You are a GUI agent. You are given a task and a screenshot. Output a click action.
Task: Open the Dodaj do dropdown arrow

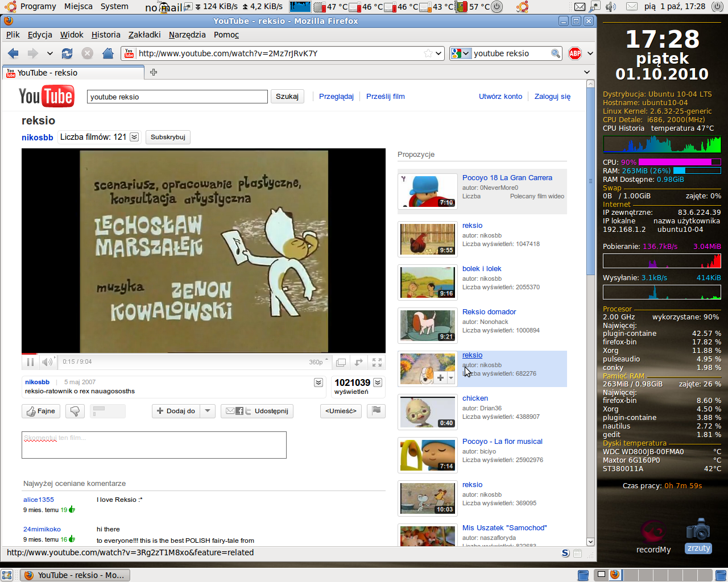tap(208, 411)
